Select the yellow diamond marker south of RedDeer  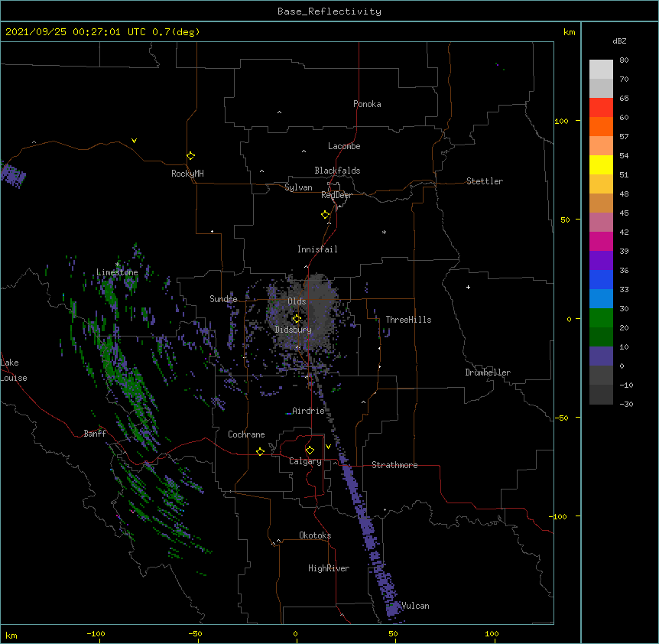pyautogui.click(x=325, y=214)
